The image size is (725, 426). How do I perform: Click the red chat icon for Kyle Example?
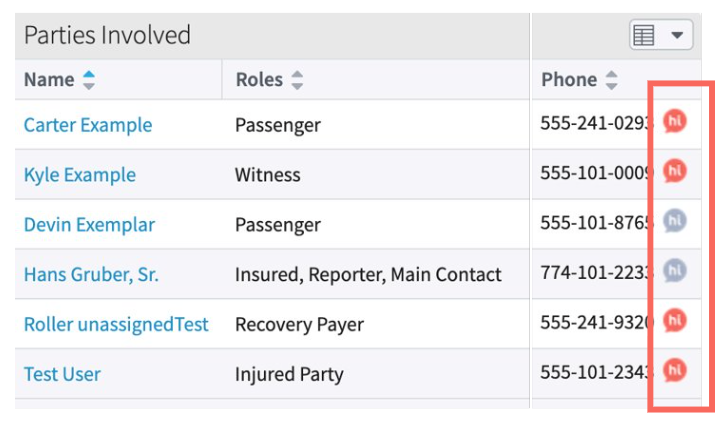(x=675, y=171)
